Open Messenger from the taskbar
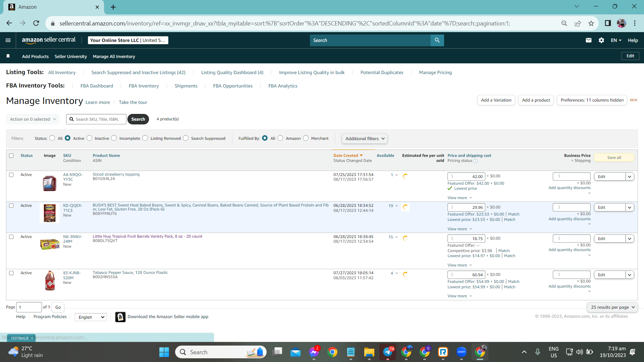The image size is (644, 362). pos(314,352)
